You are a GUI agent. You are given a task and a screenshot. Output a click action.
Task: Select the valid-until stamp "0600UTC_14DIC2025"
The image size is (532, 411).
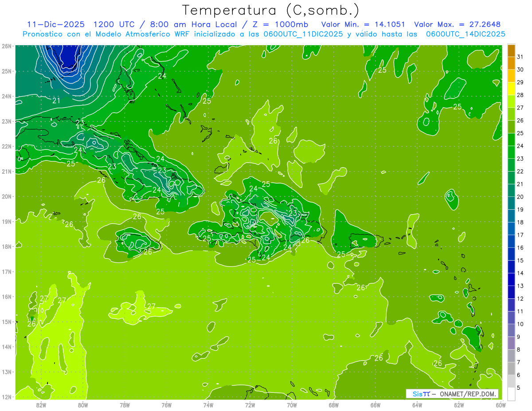pyautogui.click(x=465, y=34)
